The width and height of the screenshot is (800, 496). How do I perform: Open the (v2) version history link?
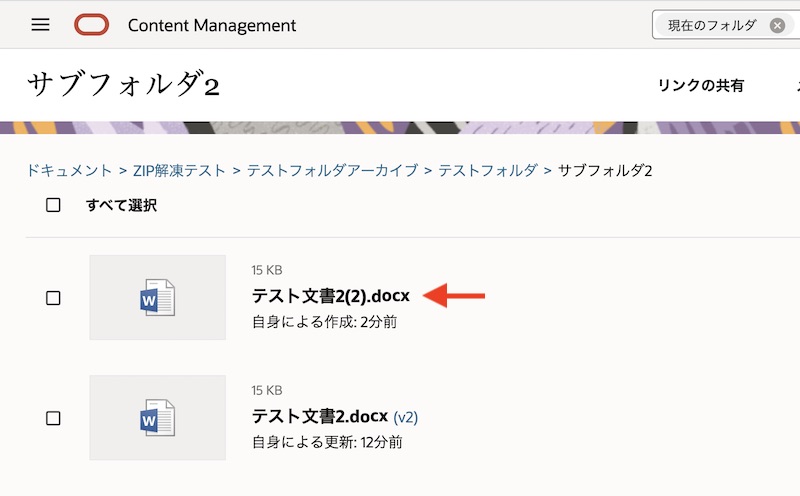pyautogui.click(x=406, y=417)
